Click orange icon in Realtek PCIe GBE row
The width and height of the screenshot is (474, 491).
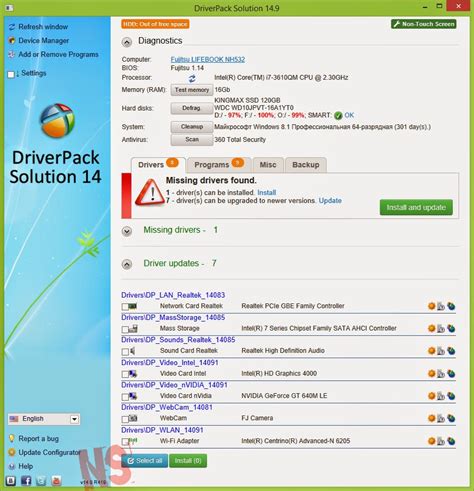coord(432,306)
